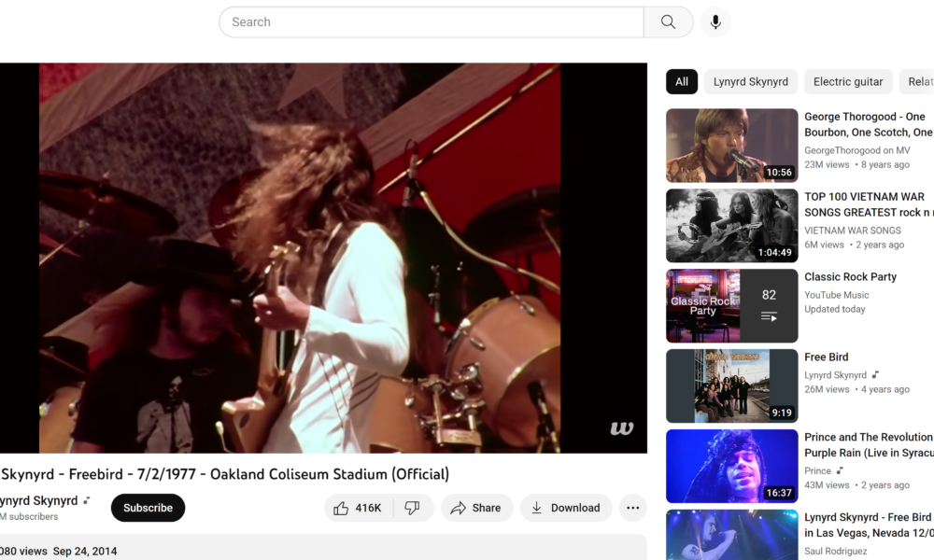The image size is (934, 560).
Task: Click the Share button
Action: pyautogui.click(x=476, y=508)
